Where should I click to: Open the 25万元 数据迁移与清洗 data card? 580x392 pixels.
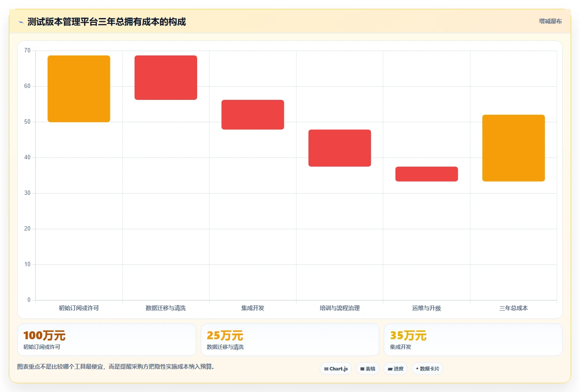tap(290, 340)
